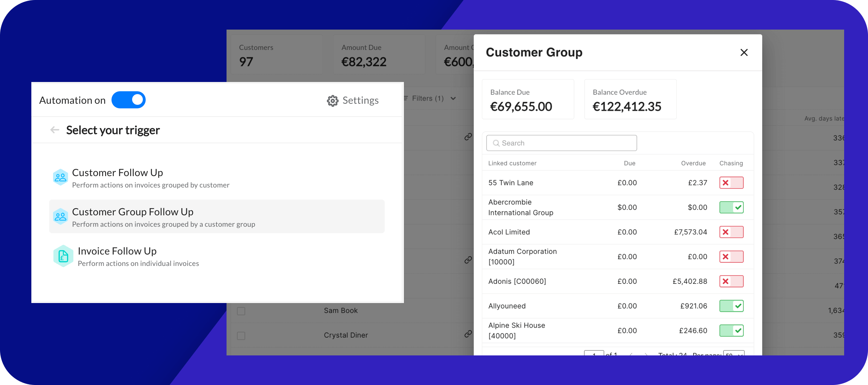Enable chasing for 55 Twin Lane
Image resolution: width=868 pixels, height=385 pixels.
tap(731, 183)
